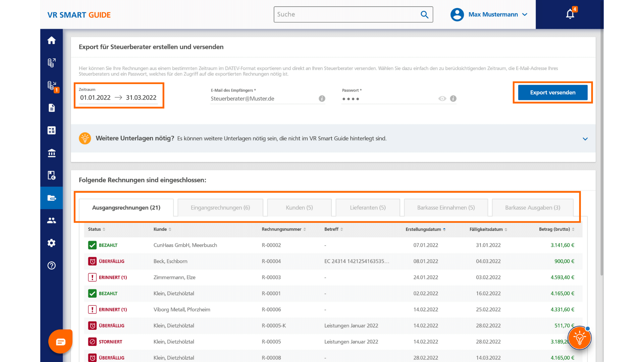644x362 pixels.
Task: Open the documents page icon in sidebar
Action: 51,108
